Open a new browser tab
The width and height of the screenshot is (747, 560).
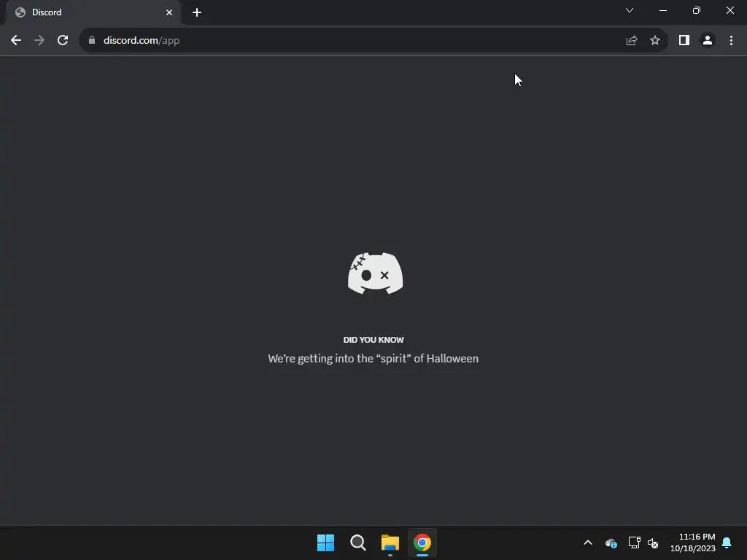tap(197, 12)
